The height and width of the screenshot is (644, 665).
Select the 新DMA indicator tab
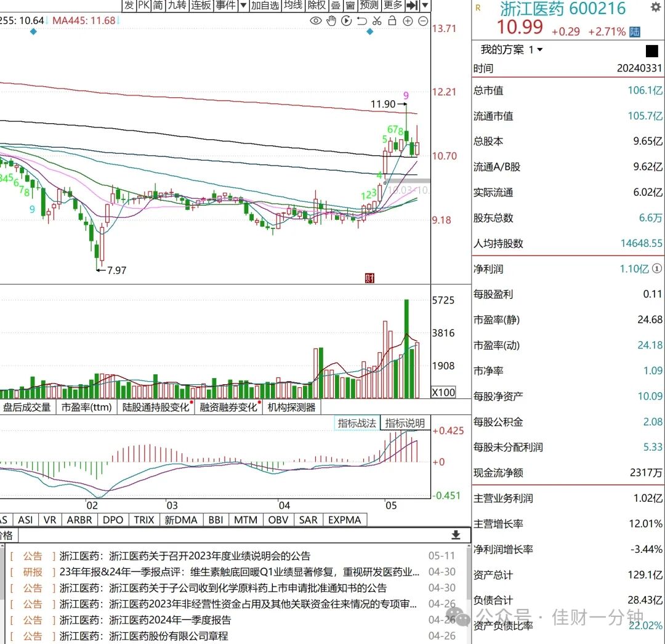coord(181,520)
